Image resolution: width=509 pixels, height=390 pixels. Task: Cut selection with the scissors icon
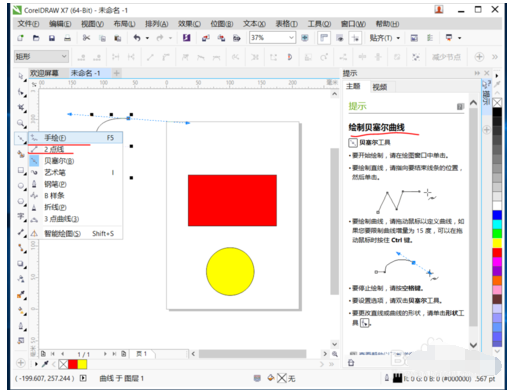click(86, 38)
